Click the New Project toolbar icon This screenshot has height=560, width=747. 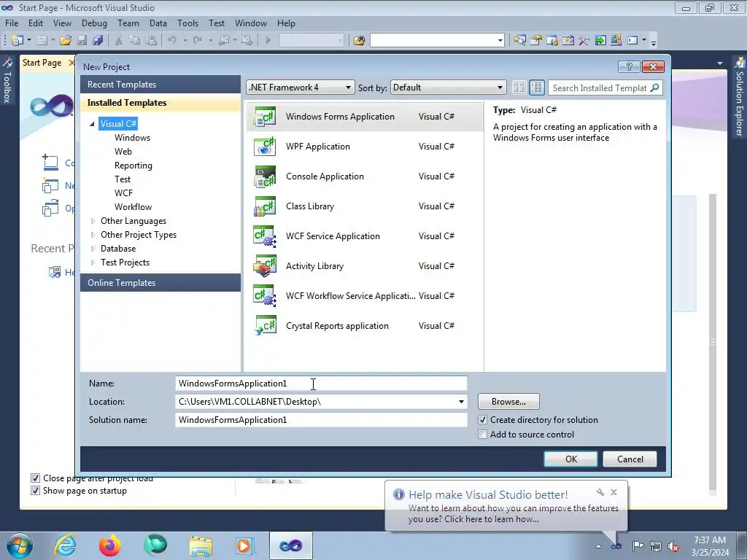(x=18, y=41)
